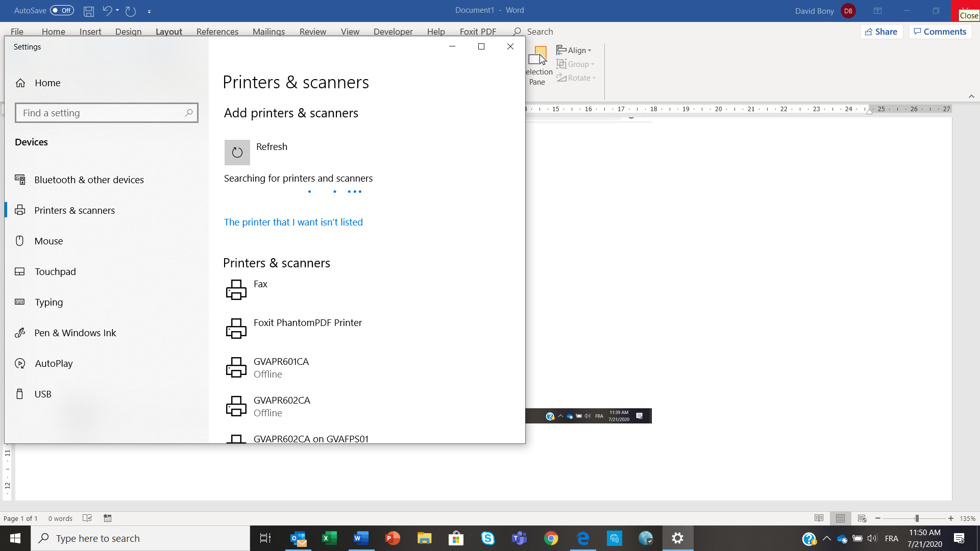The image size is (980, 551).
Task: Click 'The printer that I want isn't listed' link
Action: pos(293,222)
